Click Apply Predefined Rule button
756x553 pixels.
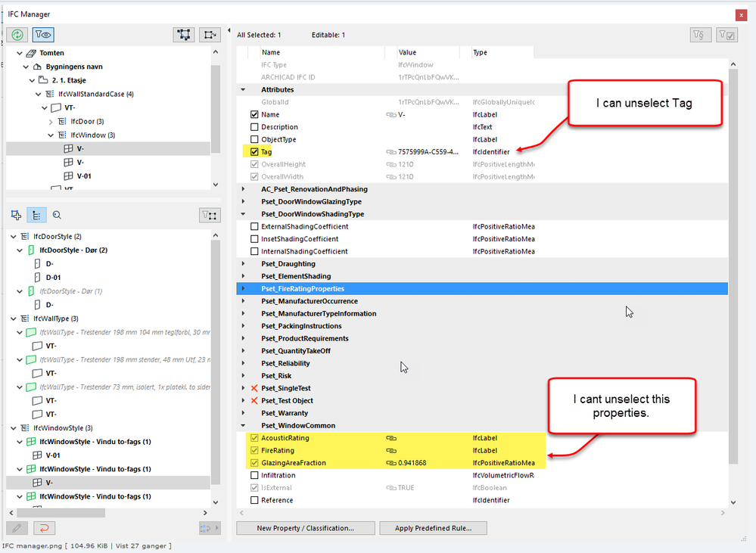[x=433, y=528]
